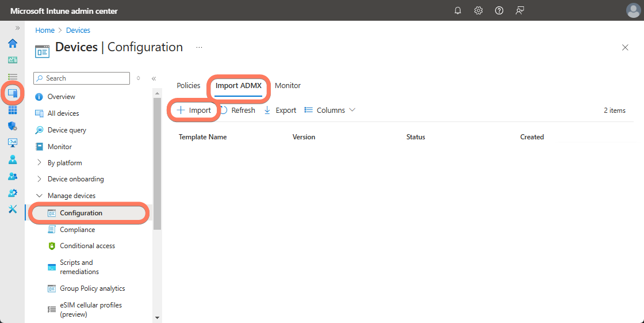The width and height of the screenshot is (644, 323).
Task: Open Endpoint security shield icon
Action: 13,126
